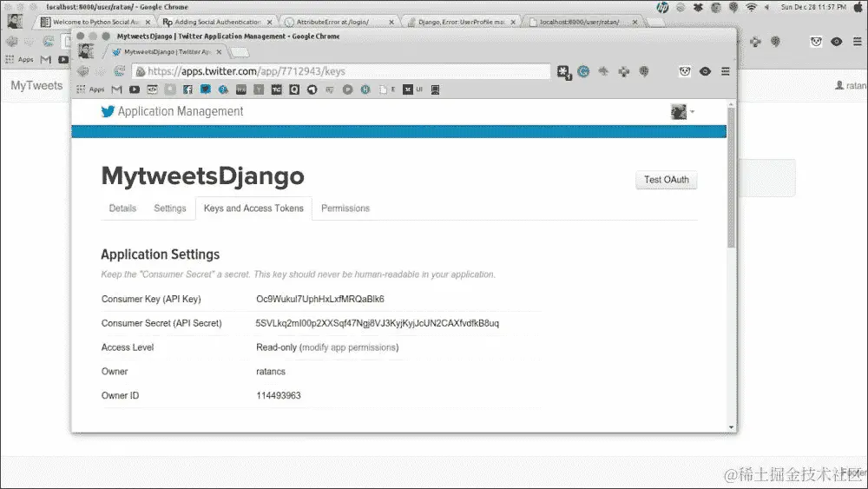
Task: Click the Owner value ratancs
Action: [x=271, y=372]
